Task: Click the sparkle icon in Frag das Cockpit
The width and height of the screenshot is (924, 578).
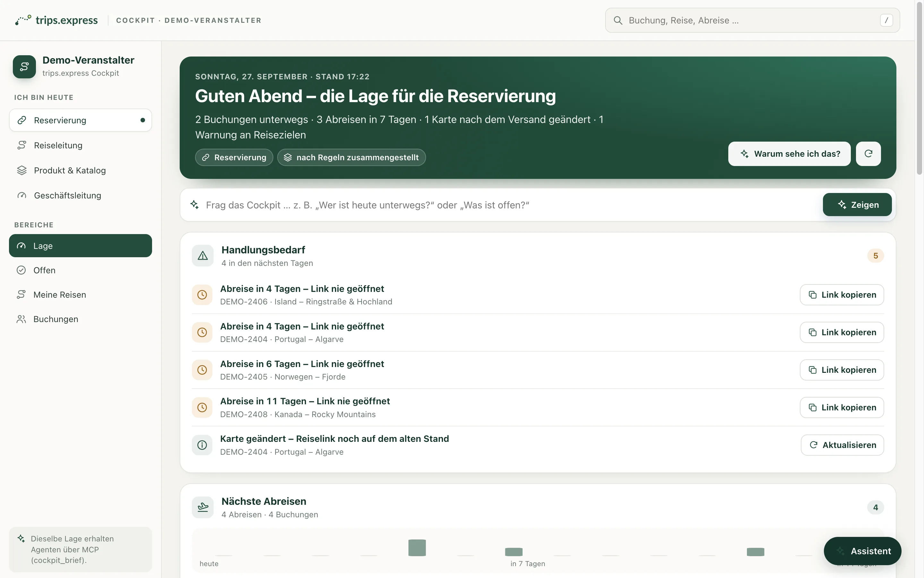Action: [195, 205]
